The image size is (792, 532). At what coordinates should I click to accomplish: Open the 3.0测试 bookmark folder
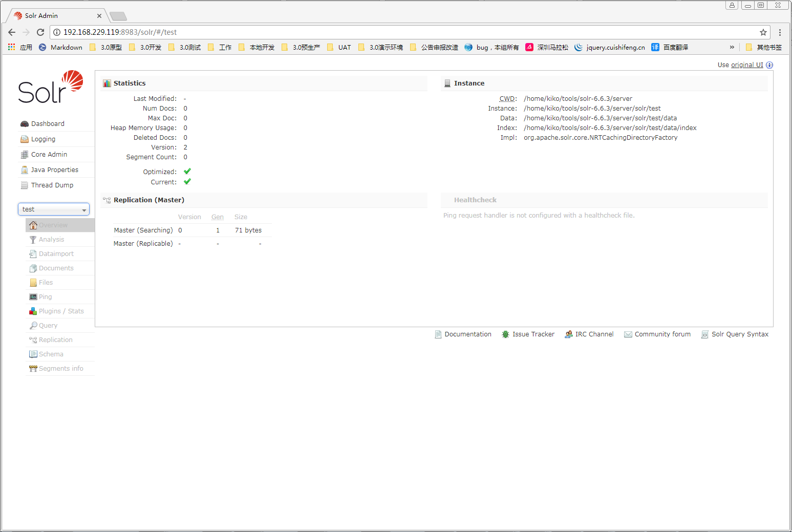(184, 47)
